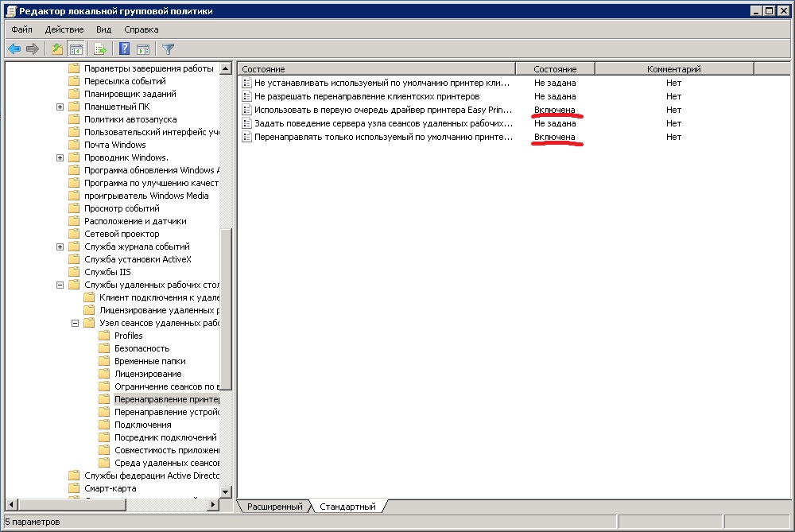Click tree horizontal scrollbar left arrow
The width and height of the screenshot is (795, 532).
click(11, 505)
